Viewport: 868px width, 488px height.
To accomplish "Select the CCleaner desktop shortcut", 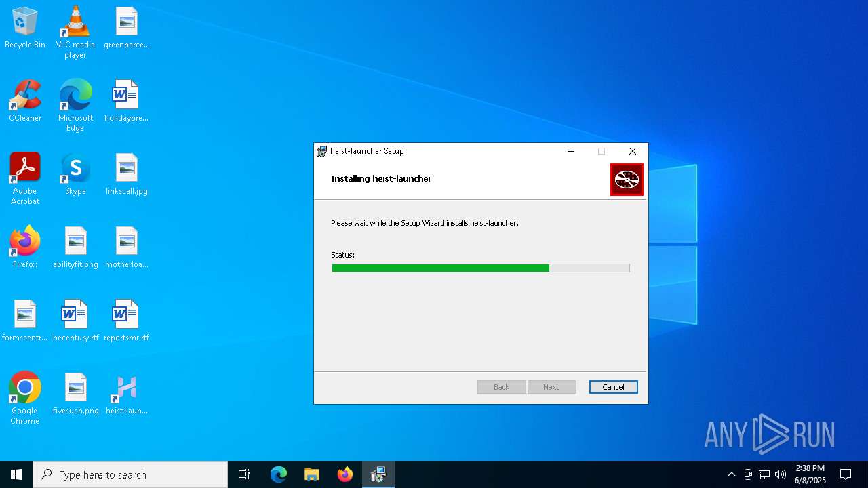I will pos(25,101).
